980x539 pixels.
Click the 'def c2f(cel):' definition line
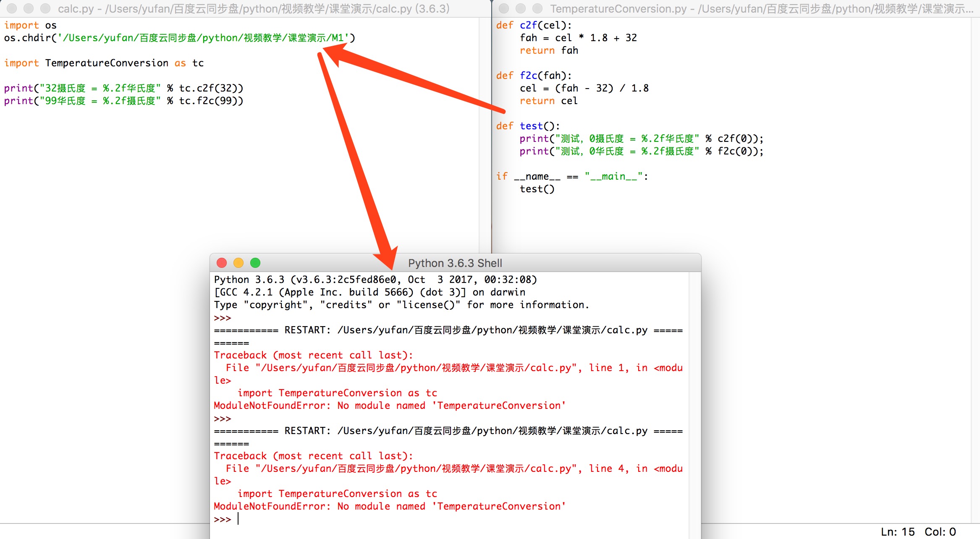click(x=533, y=25)
